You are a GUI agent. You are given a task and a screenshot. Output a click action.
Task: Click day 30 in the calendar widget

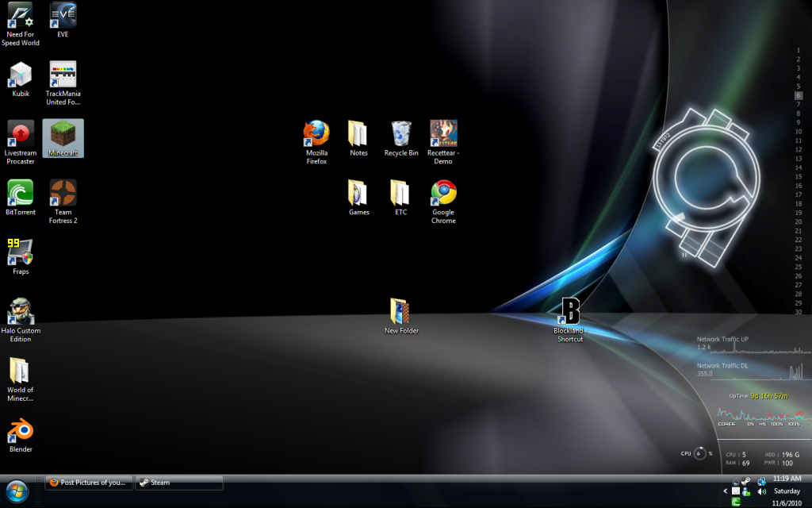(799, 312)
